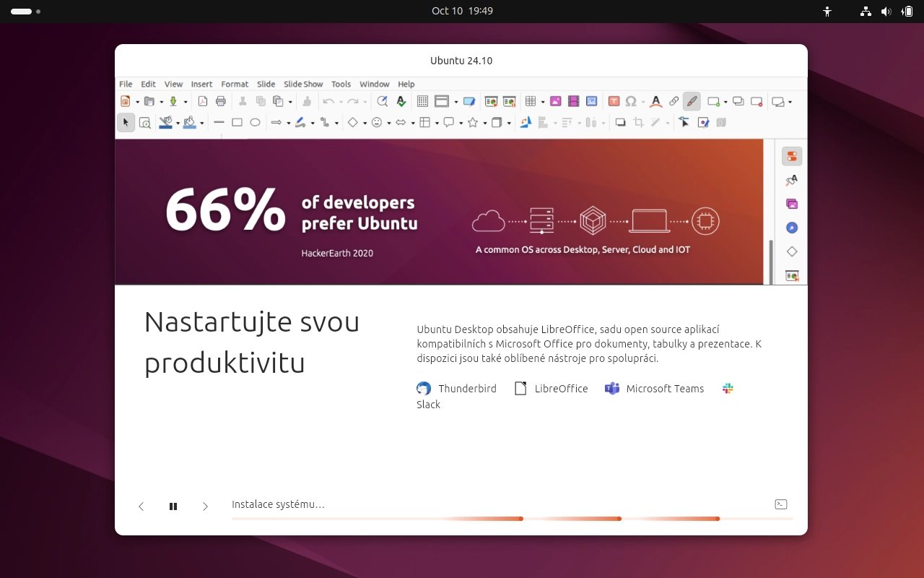Open the Tools menu
Viewport: 924px width, 578px height.
(x=341, y=84)
